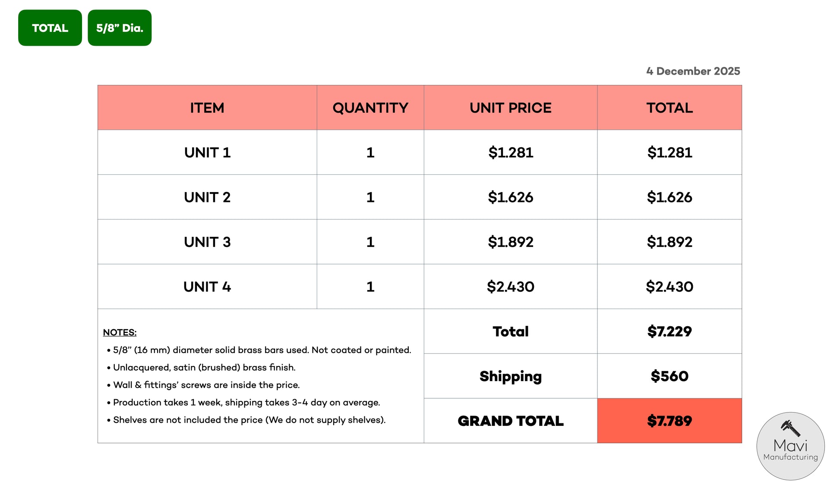The width and height of the screenshot is (840, 504).
Task: Click the UNIT 4 item cell
Action: [207, 287]
